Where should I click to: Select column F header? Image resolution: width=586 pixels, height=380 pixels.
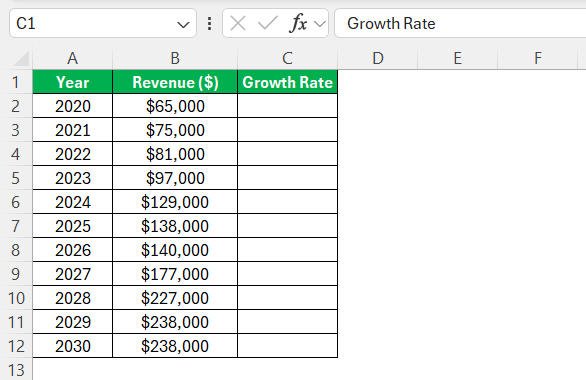pos(537,58)
